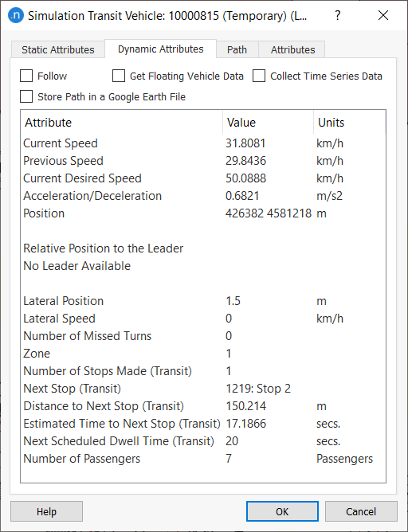
Task: Check Get Floating Vehicle Data
Action: 119,76
